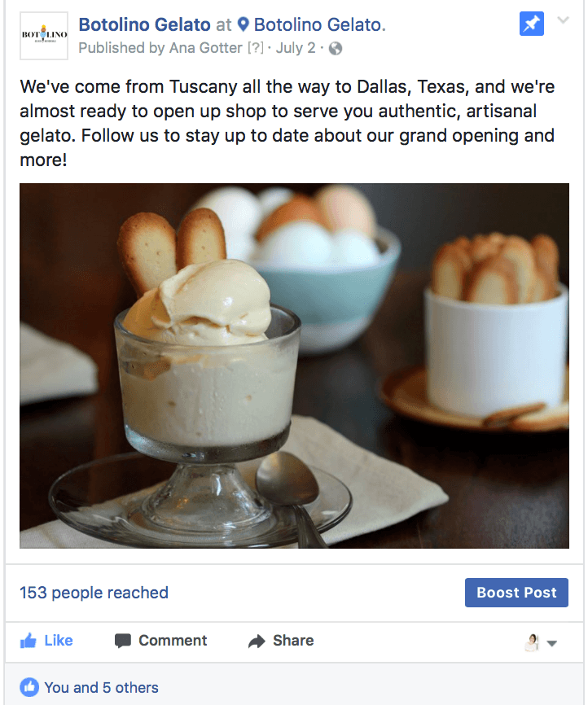Click the Botolino Gelato location link
This screenshot has height=705, width=588.
coord(319,24)
